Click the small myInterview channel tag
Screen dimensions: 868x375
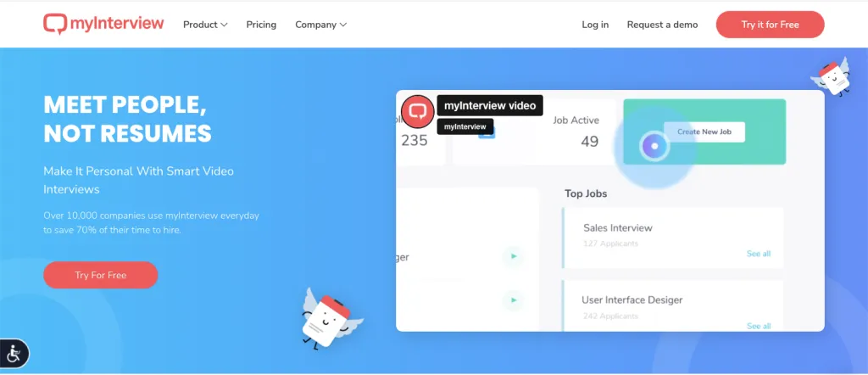click(x=465, y=126)
